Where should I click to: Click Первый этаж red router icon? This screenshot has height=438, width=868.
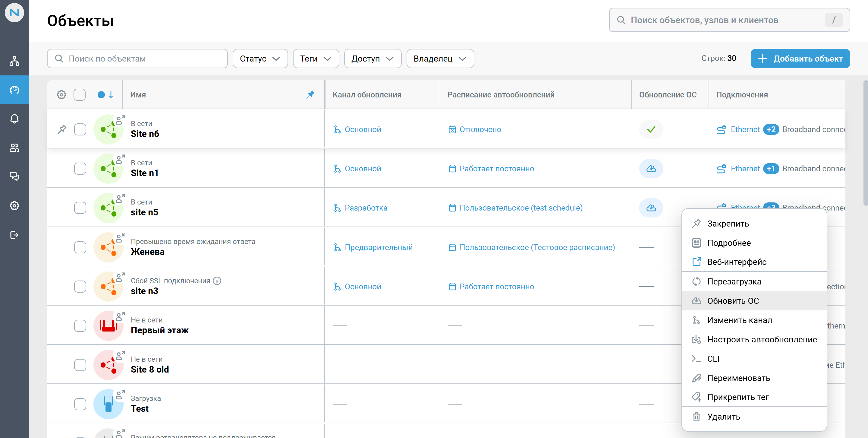pyautogui.click(x=108, y=326)
